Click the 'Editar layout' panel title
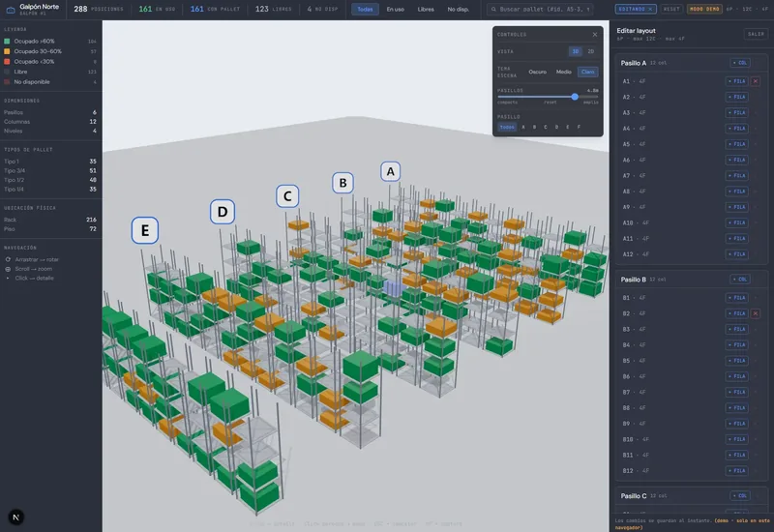 636,31
